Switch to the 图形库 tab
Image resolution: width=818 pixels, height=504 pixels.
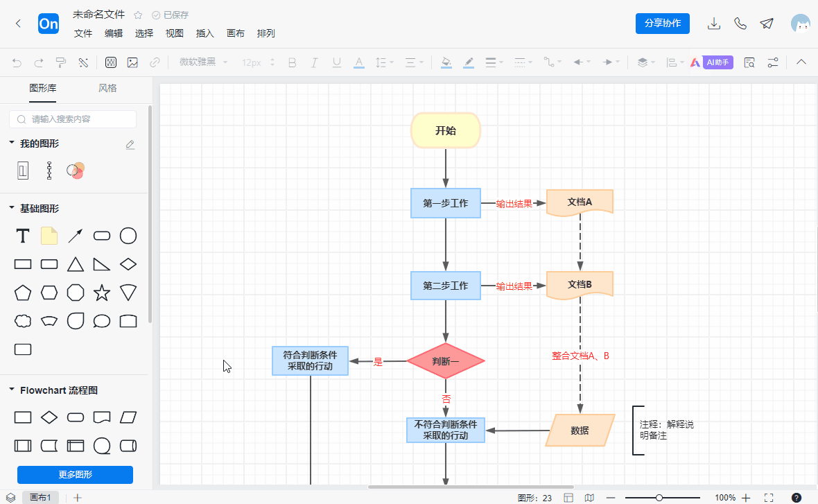pos(43,88)
